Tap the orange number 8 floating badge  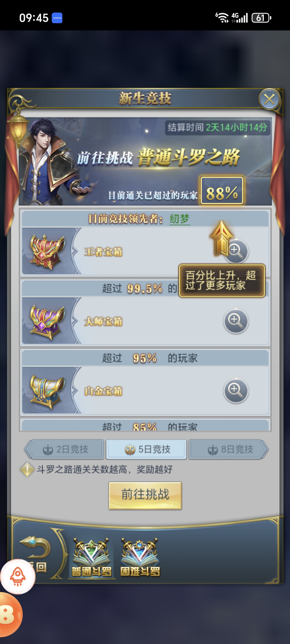click(x=10, y=615)
